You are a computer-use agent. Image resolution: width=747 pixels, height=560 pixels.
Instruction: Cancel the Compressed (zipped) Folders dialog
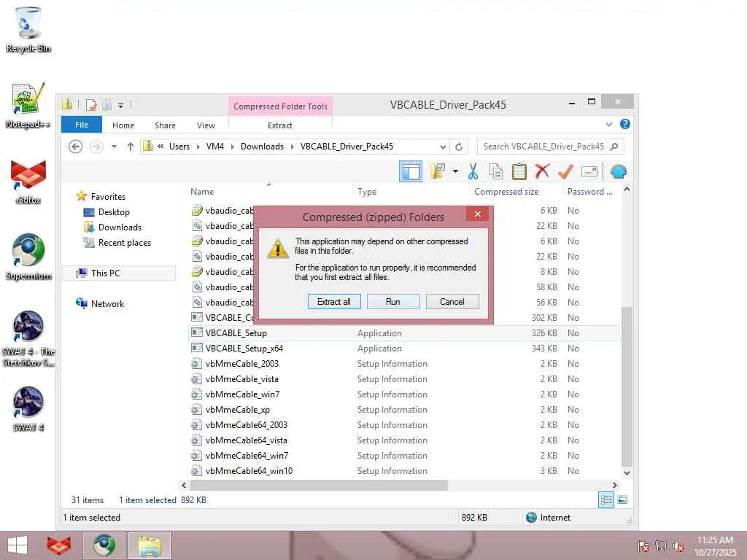[x=452, y=301]
